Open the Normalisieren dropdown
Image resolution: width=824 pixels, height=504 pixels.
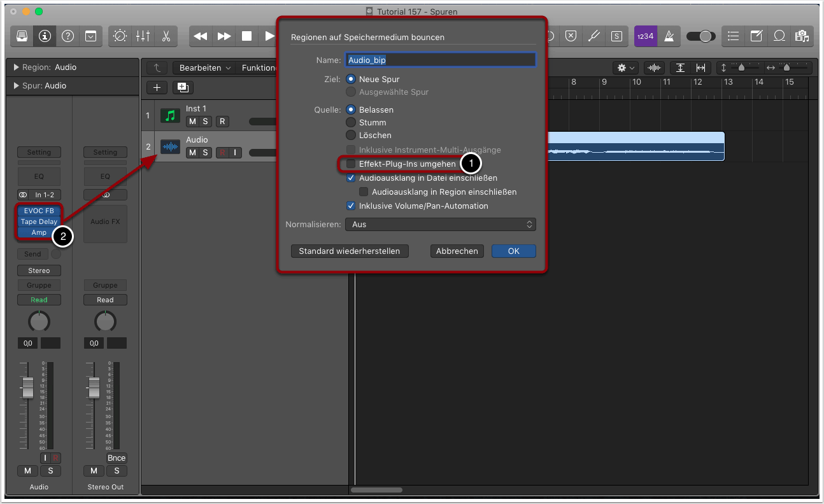(x=440, y=225)
